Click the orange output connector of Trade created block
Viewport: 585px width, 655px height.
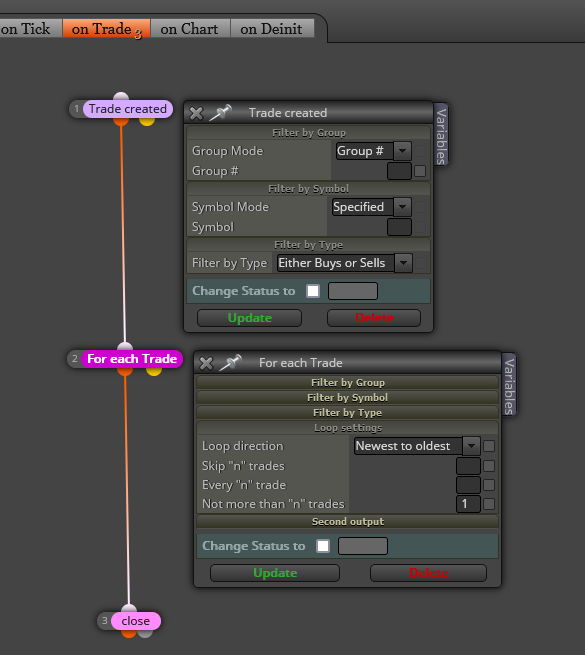coord(121,122)
